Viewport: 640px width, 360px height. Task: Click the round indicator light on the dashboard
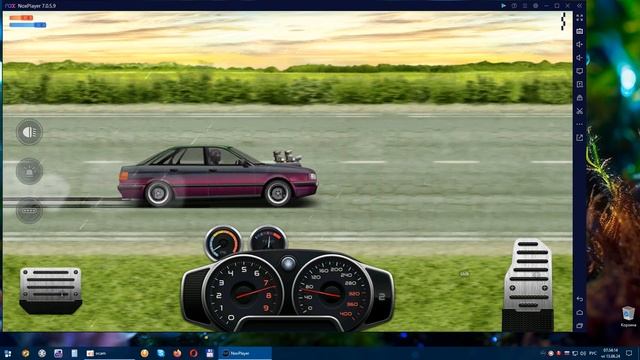point(288,263)
